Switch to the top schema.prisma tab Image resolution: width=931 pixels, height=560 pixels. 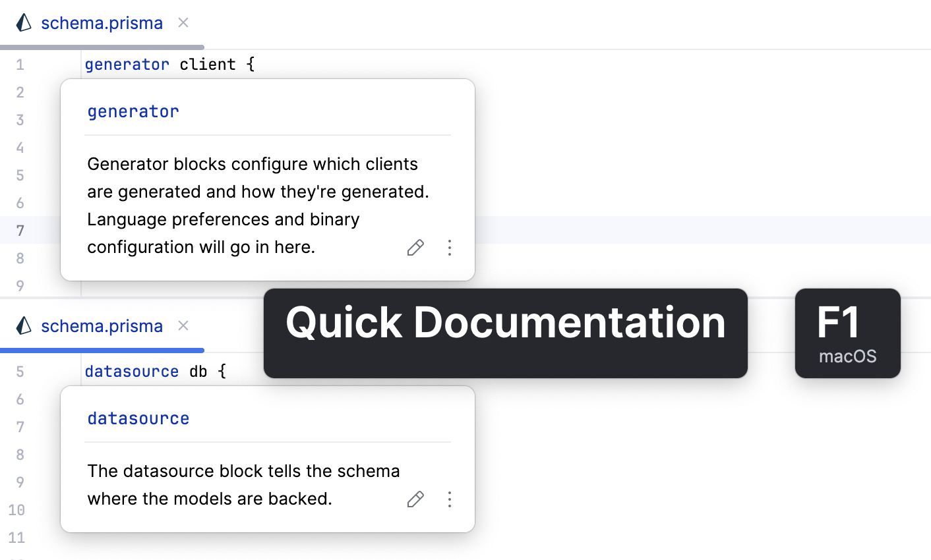click(x=102, y=22)
